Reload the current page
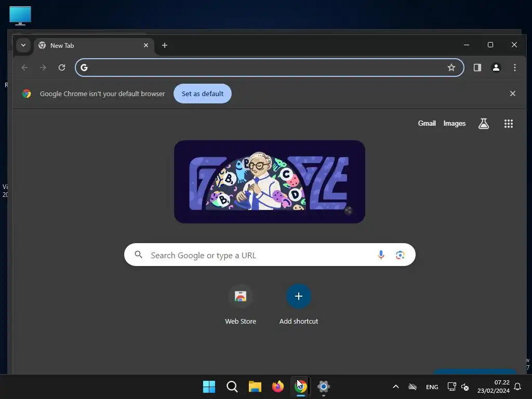 pos(62,68)
